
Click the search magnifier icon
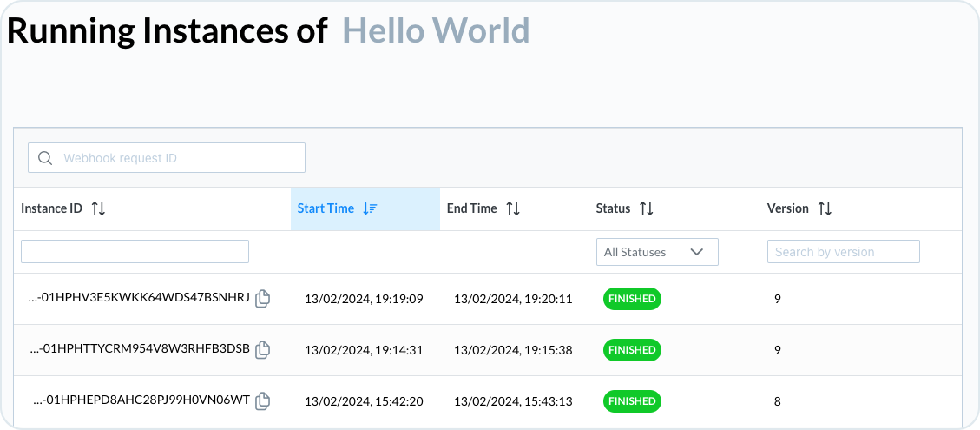click(45, 158)
